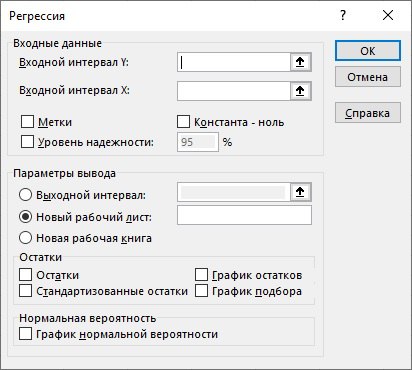Check the График подбора option
412x370 pixels.
(201, 291)
